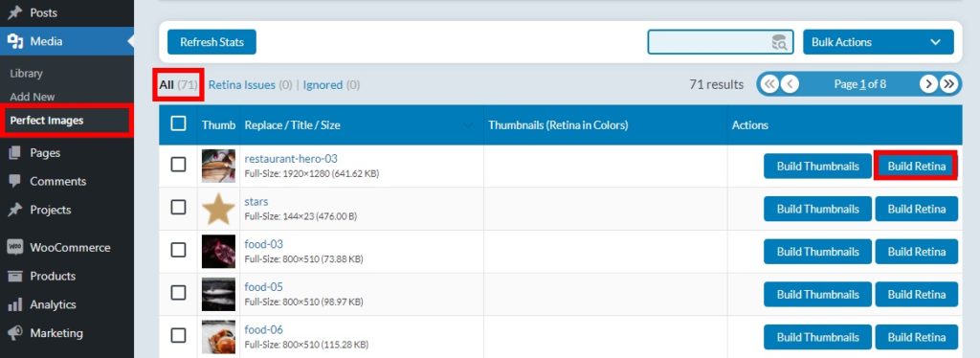Build Retina for food-05
Screen dimensions: 980x358
pos(916,294)
